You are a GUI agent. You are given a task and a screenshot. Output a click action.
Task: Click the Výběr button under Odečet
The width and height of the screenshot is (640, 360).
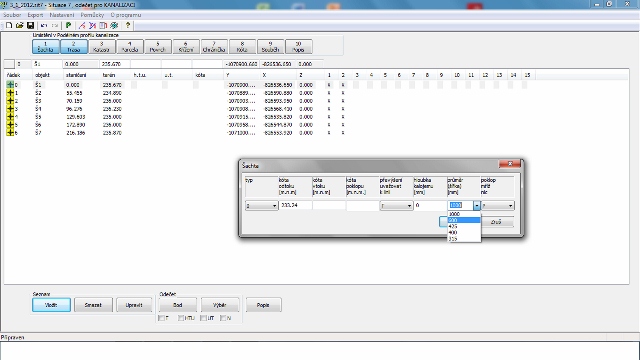tap(220, 305)
